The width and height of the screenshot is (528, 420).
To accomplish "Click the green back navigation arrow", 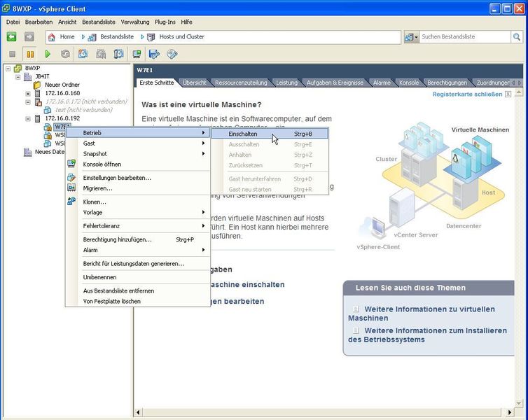I will point(11,36).
